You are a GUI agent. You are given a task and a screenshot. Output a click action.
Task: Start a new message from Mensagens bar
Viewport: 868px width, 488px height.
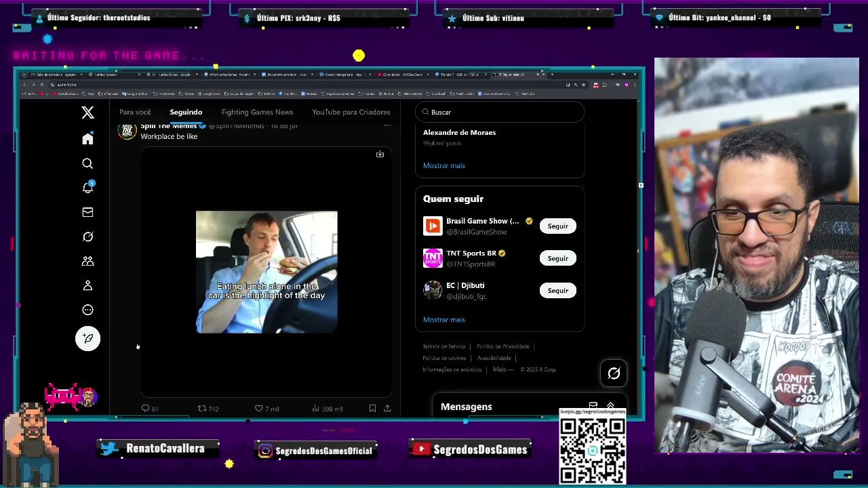pos(593,405)
